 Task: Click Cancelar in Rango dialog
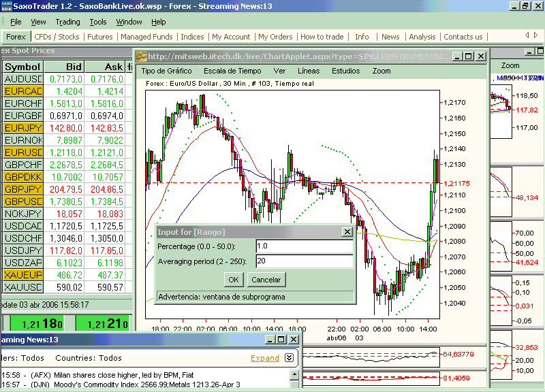(x=266, y=280)
